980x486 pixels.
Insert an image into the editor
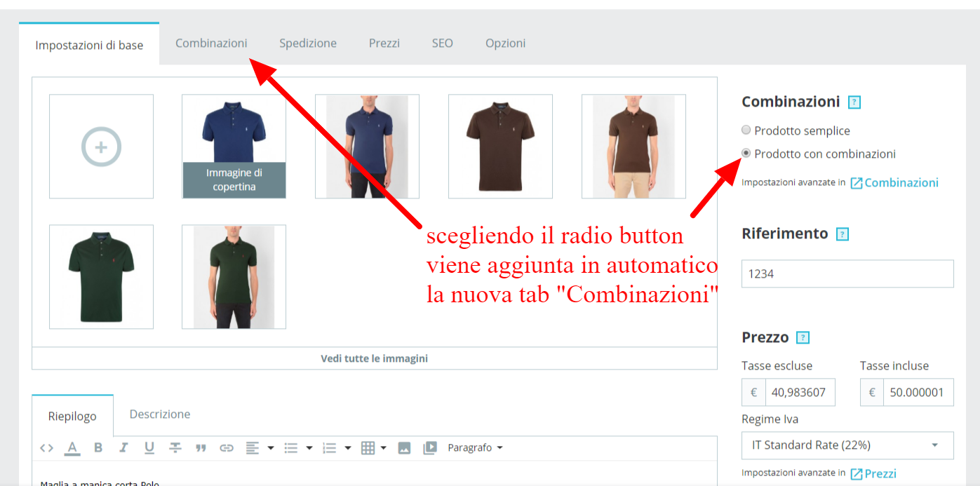pos(404,447)
